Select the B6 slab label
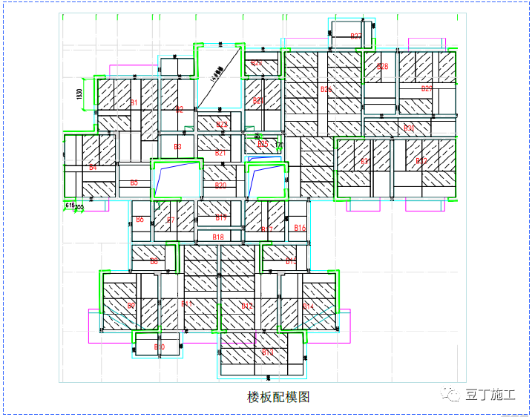Image resolution: width=532 pixels, height=417 pixels. pyautogui.click(x=139, y=220)
